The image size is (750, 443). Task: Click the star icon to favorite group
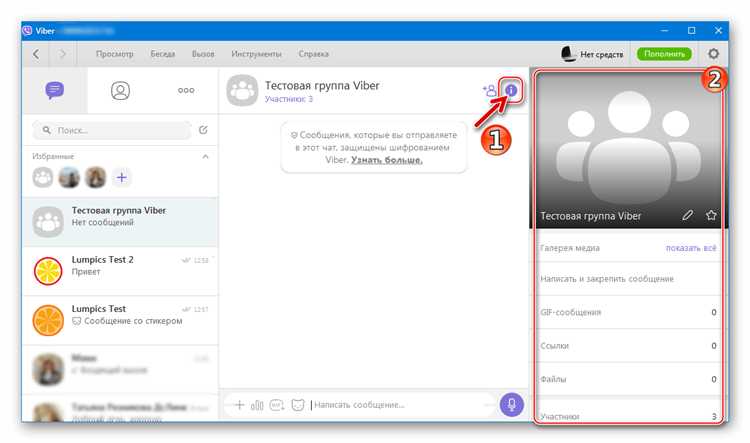(x=711, y=215)
